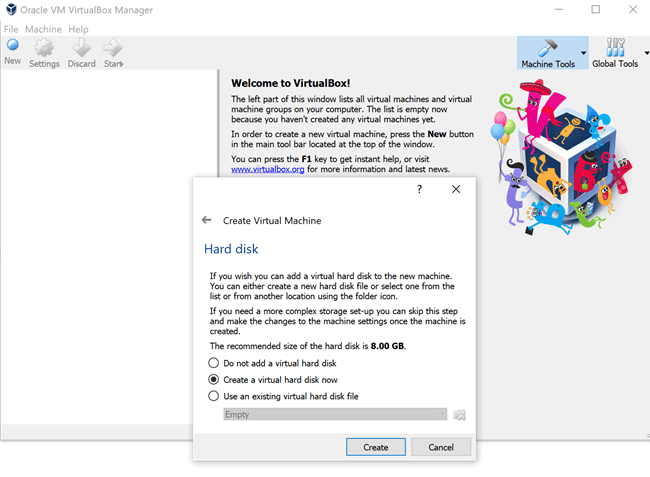Select Create a virtual hard disk now
The image size is (650, 477).
coord(273,380)
